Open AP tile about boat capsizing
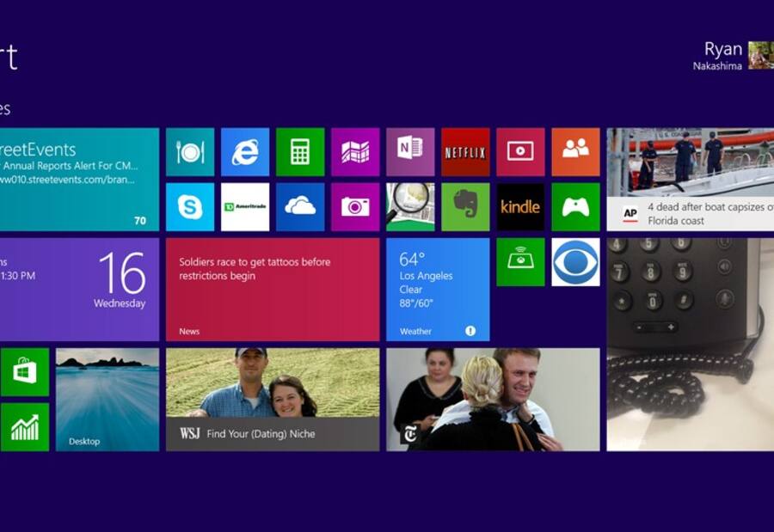Screen dimensions: 774x532 tap(690, 180)
